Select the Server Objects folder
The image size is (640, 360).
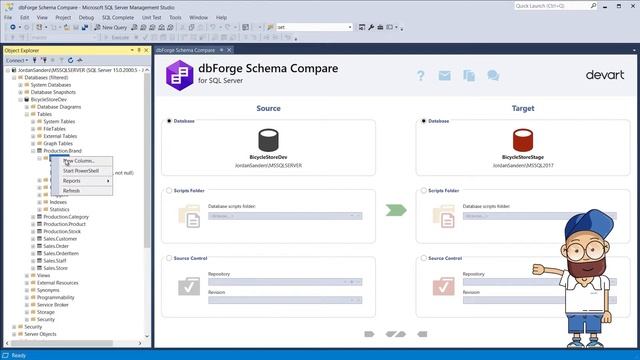point(40,334)
